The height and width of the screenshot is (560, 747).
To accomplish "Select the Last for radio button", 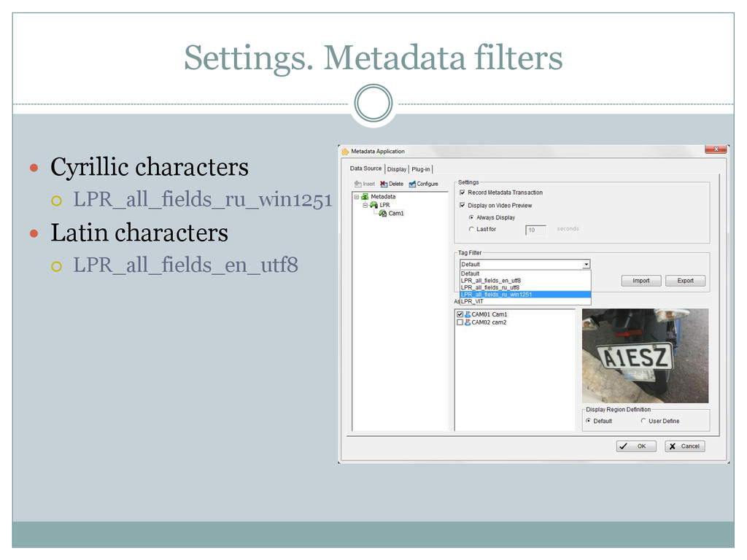I will pyautogui.click(x=471, y=229).
